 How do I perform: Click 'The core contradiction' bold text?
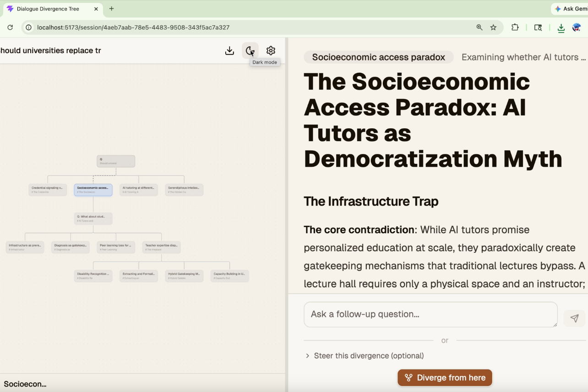pyautogui.click(x=359, y=230)
